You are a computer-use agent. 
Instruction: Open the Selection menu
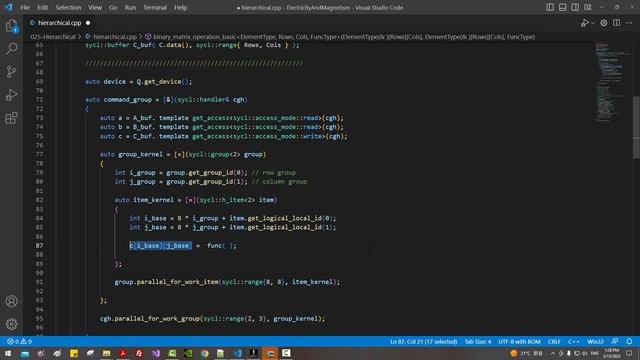pos(68,7)
